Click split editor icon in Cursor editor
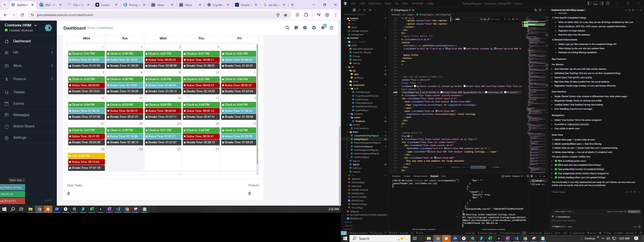 (x=540, y=10)
